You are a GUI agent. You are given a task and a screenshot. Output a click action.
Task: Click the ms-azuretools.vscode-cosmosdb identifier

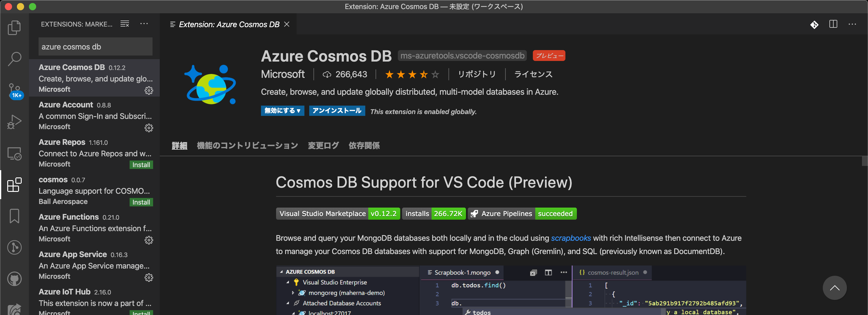click(x=462, y=56)
